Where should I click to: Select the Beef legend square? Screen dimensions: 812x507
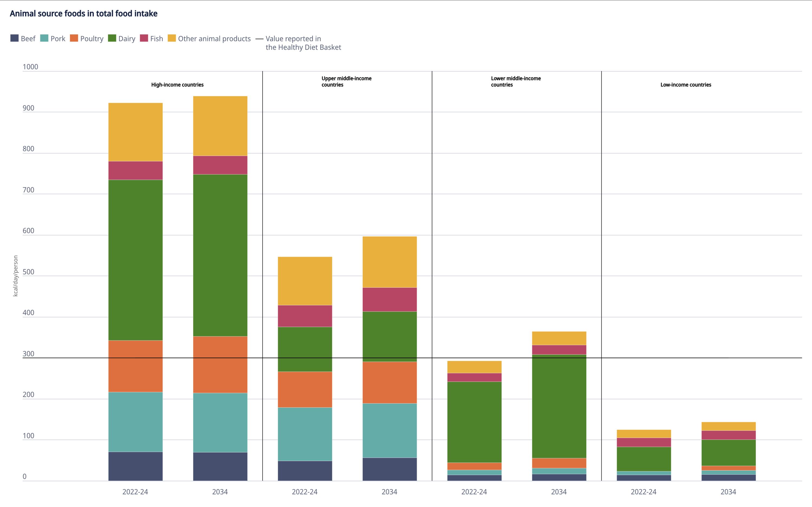[x=14, y=39]
